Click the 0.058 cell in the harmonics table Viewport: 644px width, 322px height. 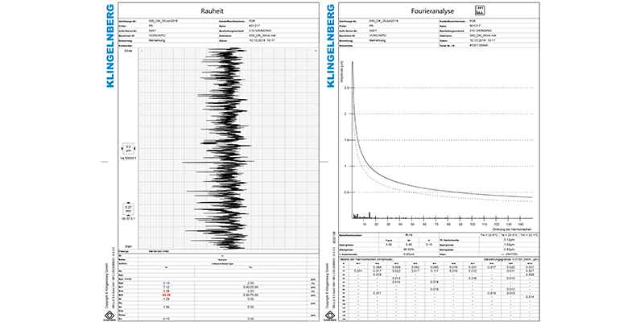pos(396,267)
